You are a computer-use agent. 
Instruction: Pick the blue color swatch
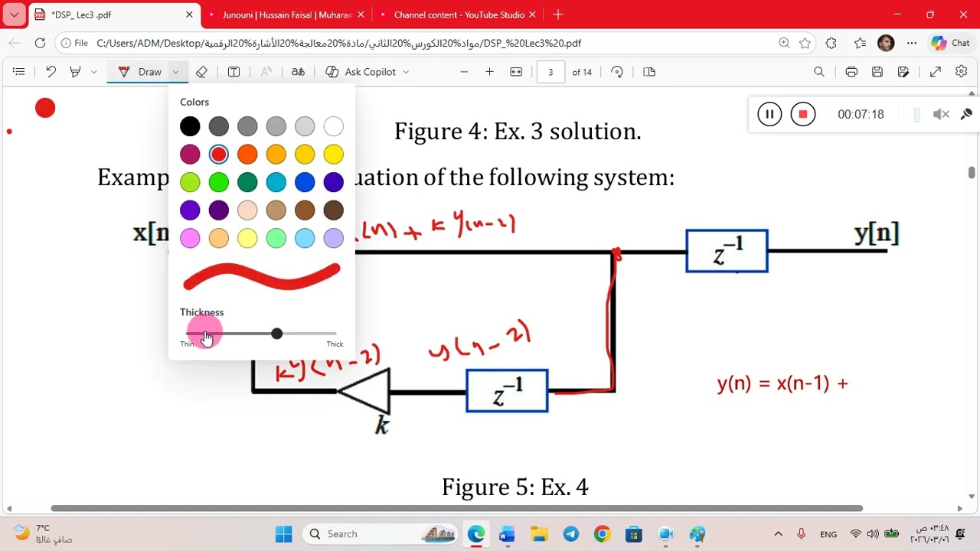305,182
